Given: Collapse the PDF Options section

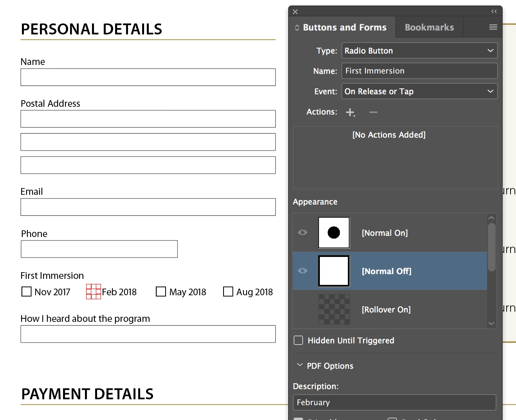Looking at the screenshot, I should click(x=300, y=365).
